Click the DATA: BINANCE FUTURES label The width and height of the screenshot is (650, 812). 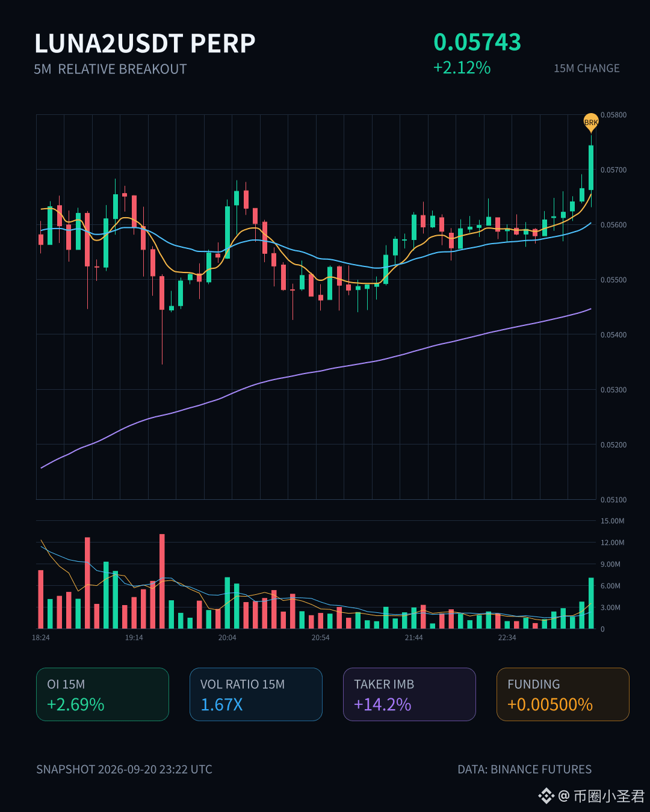(x=524, y=769)
